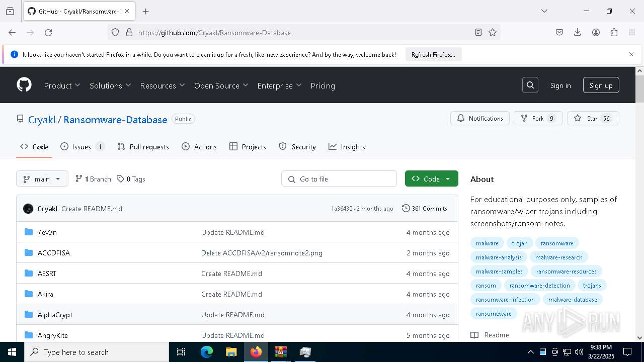644x362 pixels.
Task: Open the main branch selector dropdown
Action: pyautogui.click(x=42, y=178)
